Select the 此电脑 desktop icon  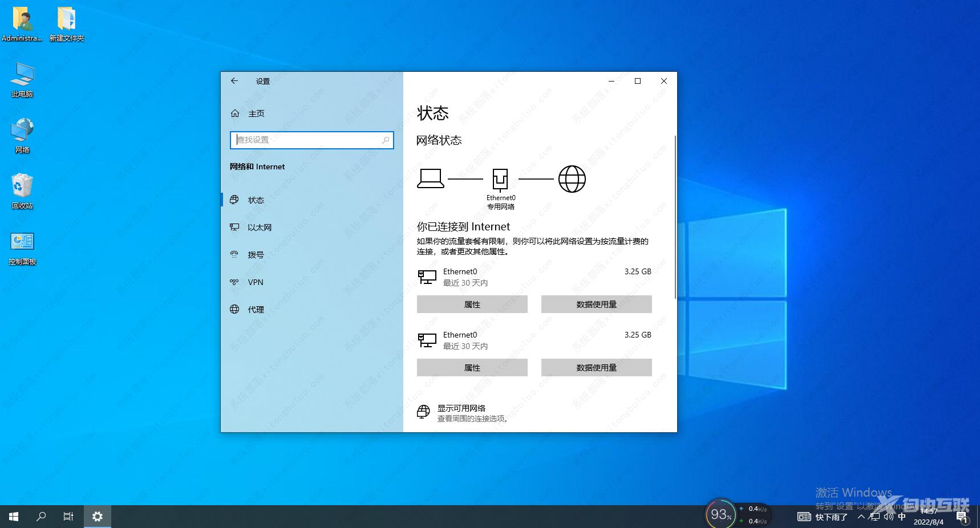[x=22, y=80]
